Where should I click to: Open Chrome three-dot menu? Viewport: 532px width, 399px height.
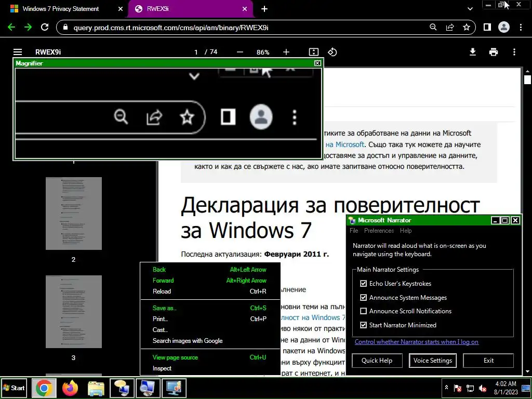(521, 27)
